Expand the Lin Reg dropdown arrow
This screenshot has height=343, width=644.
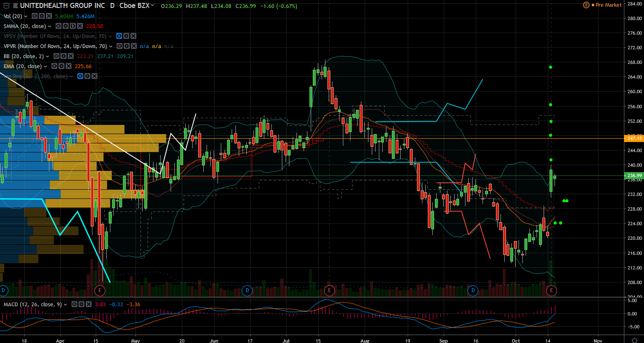(x=72, y=76)
